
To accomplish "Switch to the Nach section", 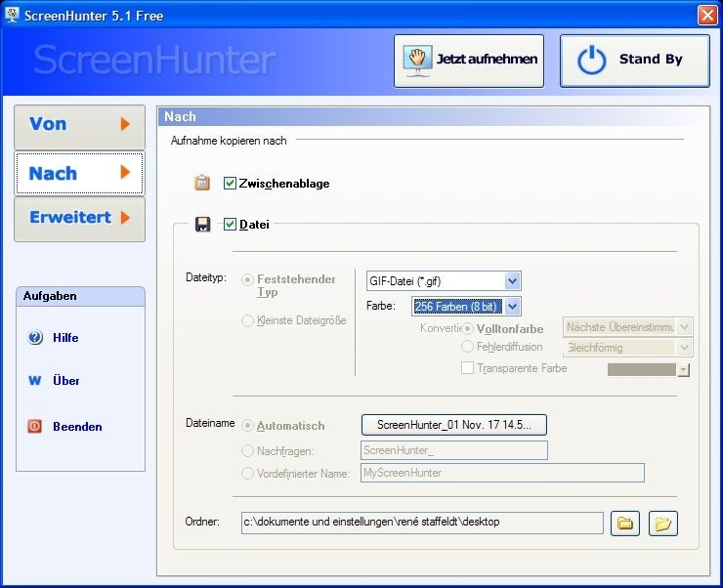I will [x=80, y=173].
